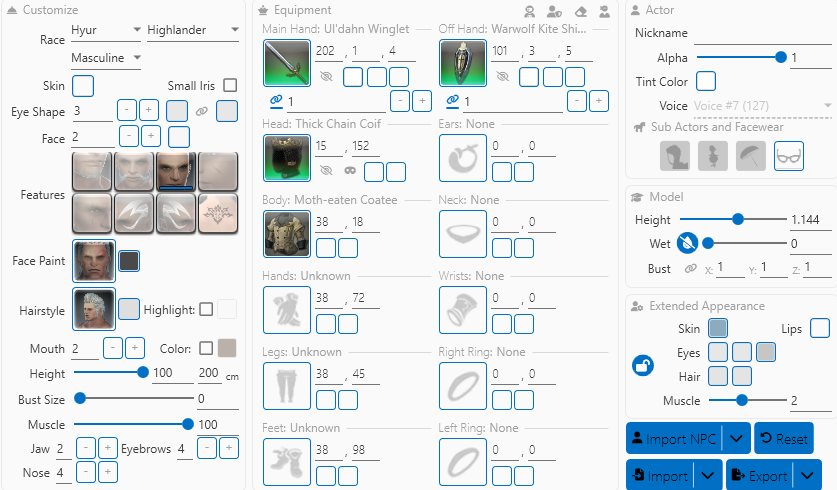This screenshot has width=837, height=490.
Task: Click the Bust scale link icon in Model
Action: point(690,268)
